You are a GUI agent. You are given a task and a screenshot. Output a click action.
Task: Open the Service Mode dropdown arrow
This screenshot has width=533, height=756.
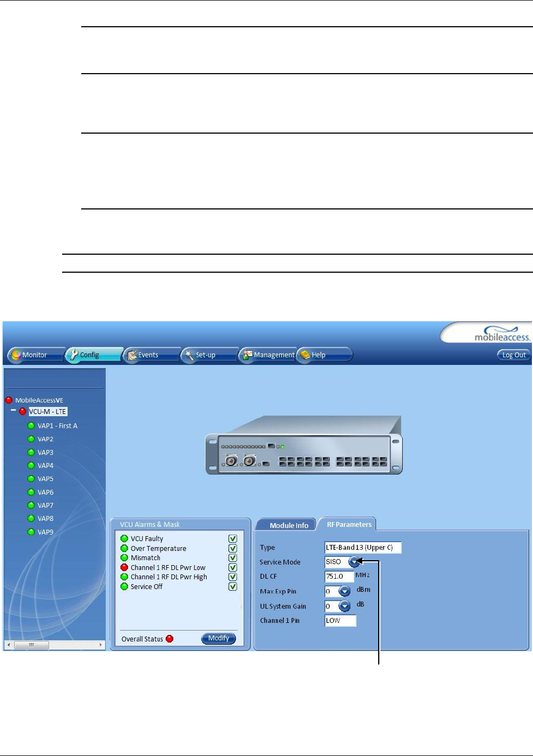(354, 562)
